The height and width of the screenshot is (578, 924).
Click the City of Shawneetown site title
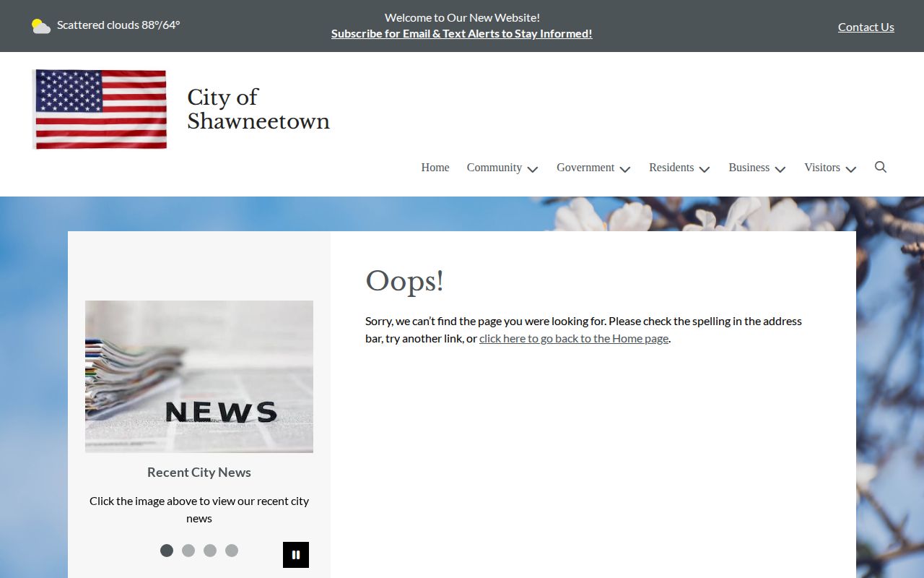258,109
